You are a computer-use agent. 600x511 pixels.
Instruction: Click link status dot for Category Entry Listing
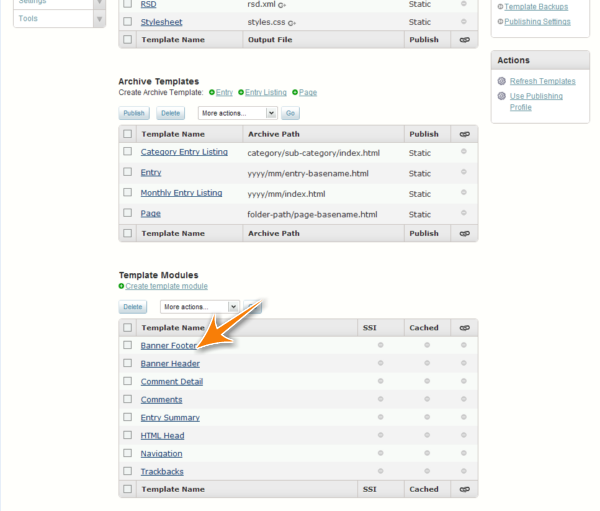tap(464, 151)
